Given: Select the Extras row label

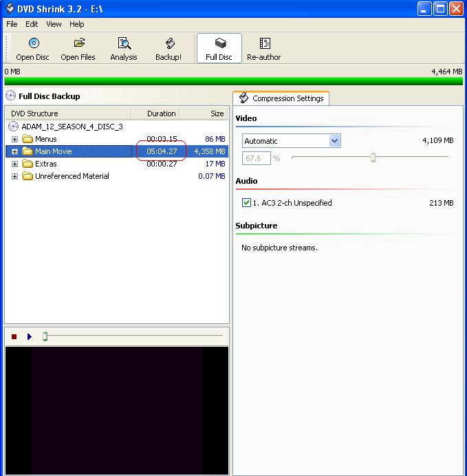Looking at the screenshot, I should [46, 164].
